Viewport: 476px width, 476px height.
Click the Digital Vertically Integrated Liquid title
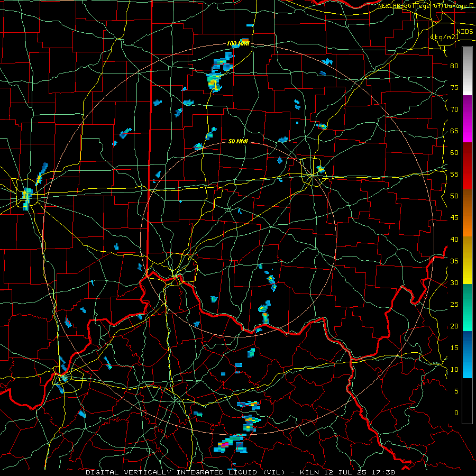click(185, 472)
